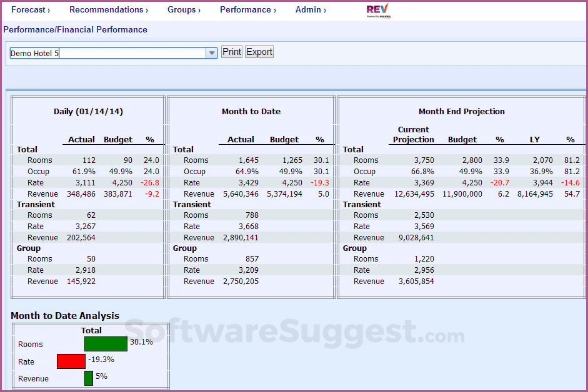Select Month to Date group rooms 857

tap(252, 258)
